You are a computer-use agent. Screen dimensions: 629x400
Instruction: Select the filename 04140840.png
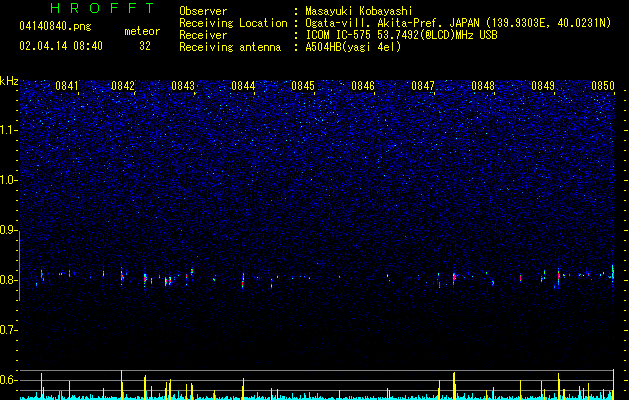(x=55, y=26)
